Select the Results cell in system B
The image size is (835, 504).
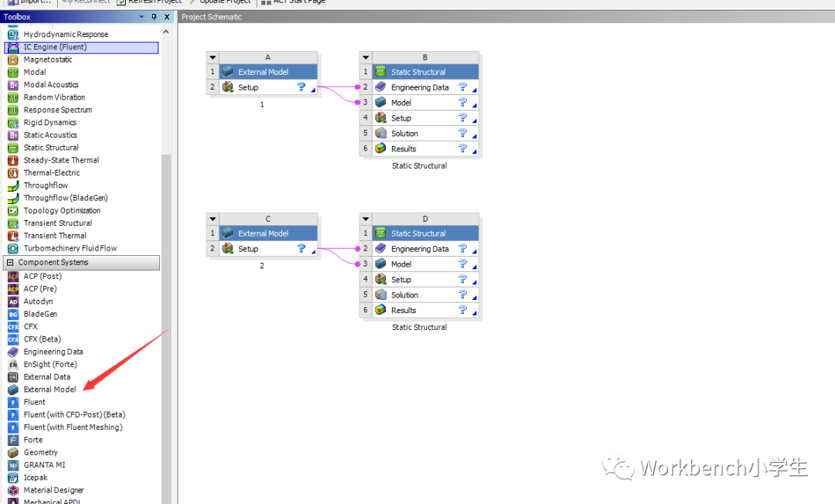pos(425,149)
